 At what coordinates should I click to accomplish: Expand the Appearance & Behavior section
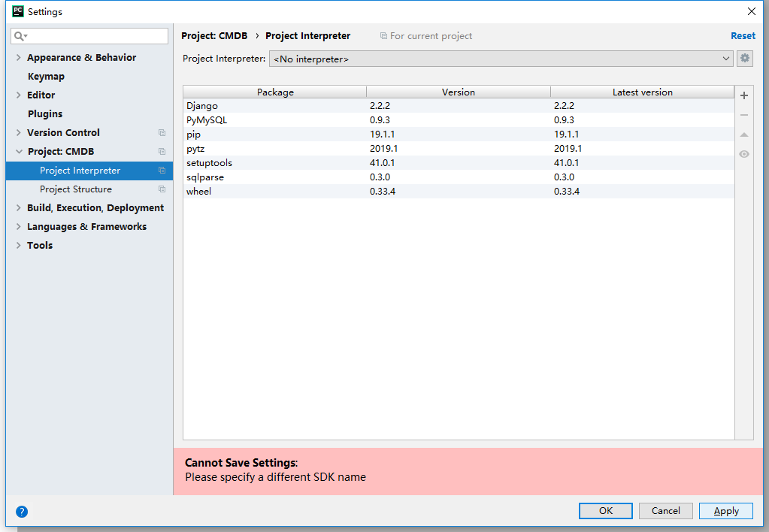[x=19, y=57]
